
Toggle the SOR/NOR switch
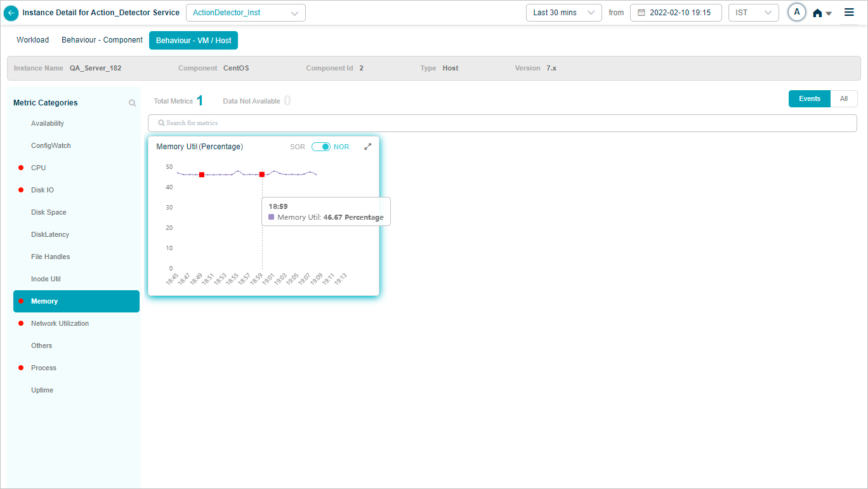coord(320,147)
